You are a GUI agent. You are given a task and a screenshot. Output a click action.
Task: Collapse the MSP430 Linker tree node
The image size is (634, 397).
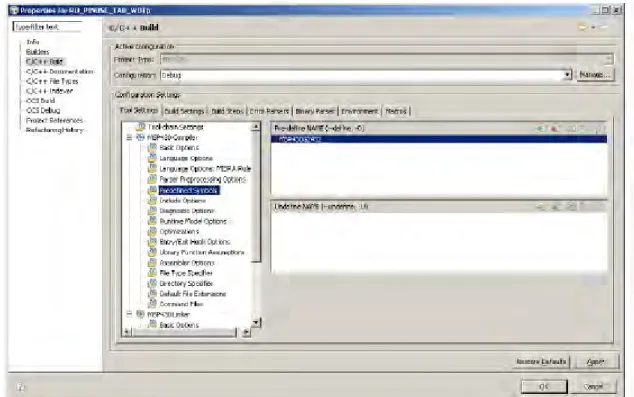coord(129,314)
